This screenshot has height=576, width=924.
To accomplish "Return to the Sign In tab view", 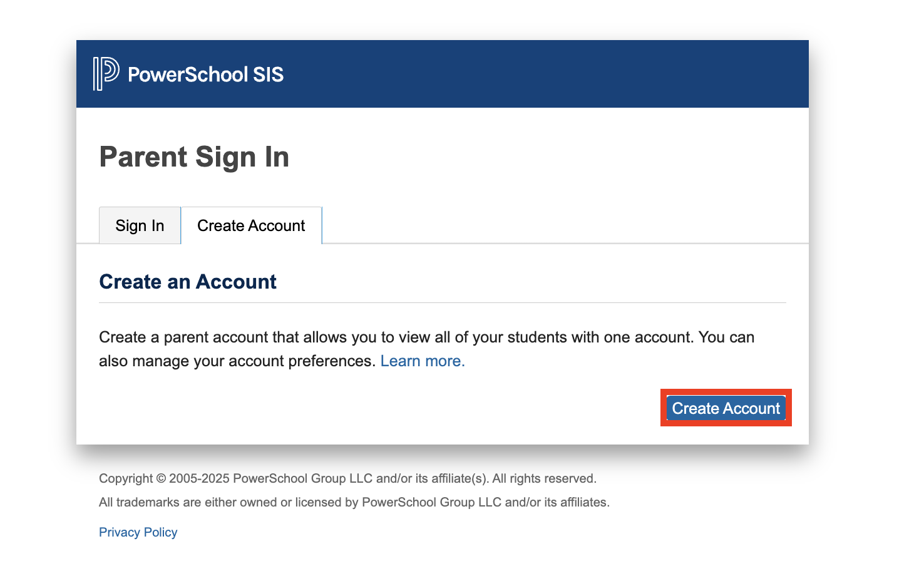I will click(x=139, y=225).
